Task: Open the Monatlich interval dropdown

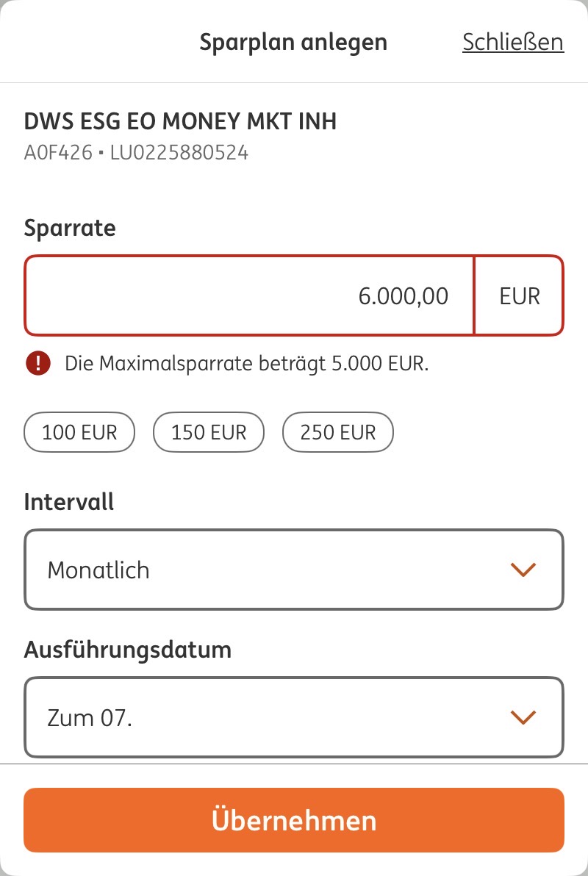Action: click(x=294, y=570)
